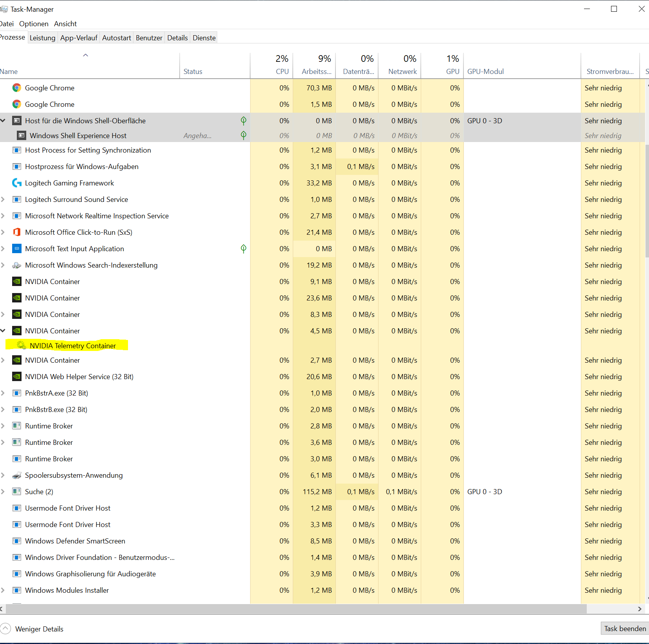This screenshot has width=649, height=644.
Task: Open the Optionen menu
Action: click(34, 23)
